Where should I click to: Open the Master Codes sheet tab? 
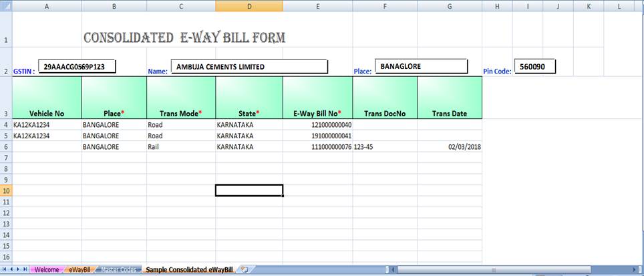[x=118, y=270]
